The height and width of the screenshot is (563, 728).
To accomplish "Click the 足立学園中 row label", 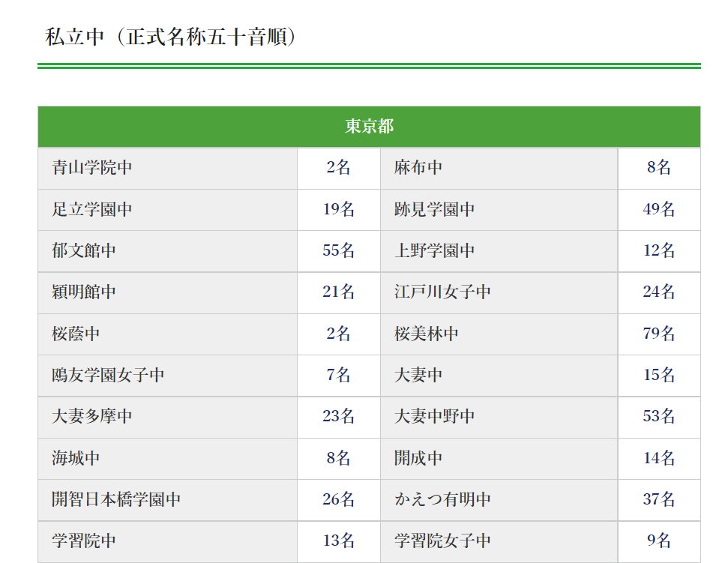I will [x=92, y=209].
